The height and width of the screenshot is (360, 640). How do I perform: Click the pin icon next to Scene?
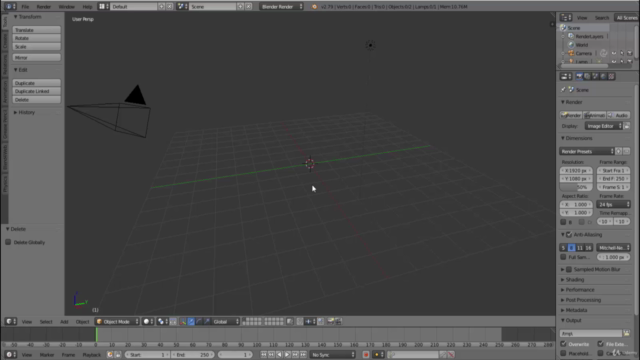[x=563, y=90]
